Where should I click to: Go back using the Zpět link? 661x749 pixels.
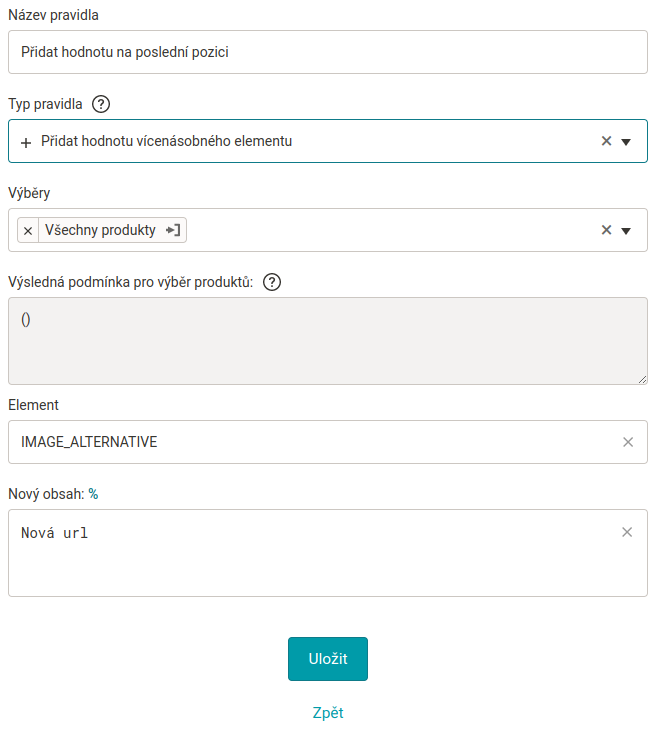tap(328, 712)
